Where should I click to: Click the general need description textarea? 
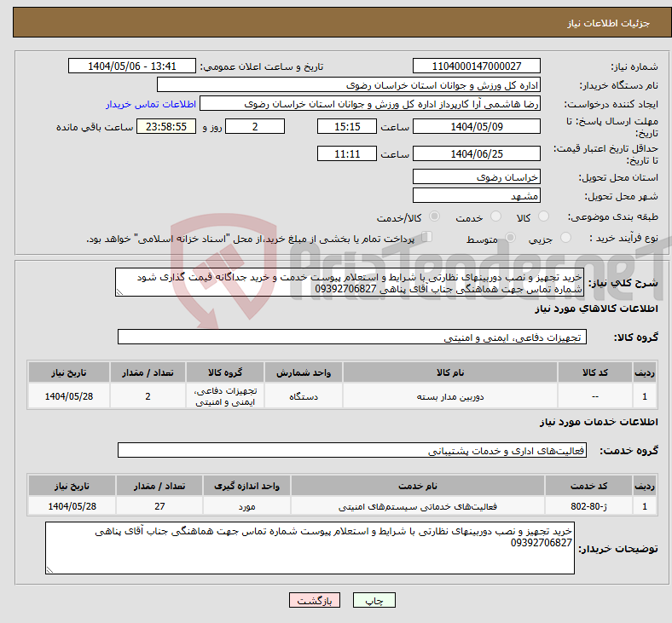(x=350, y=283)
